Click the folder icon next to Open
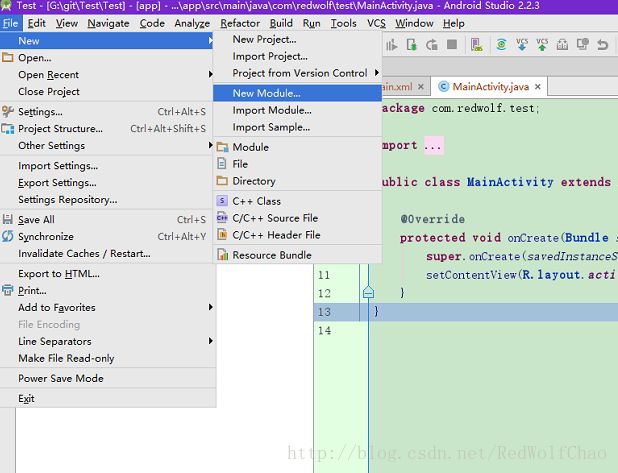The height and width of the screenshot is (473, 618). point(7,58)
